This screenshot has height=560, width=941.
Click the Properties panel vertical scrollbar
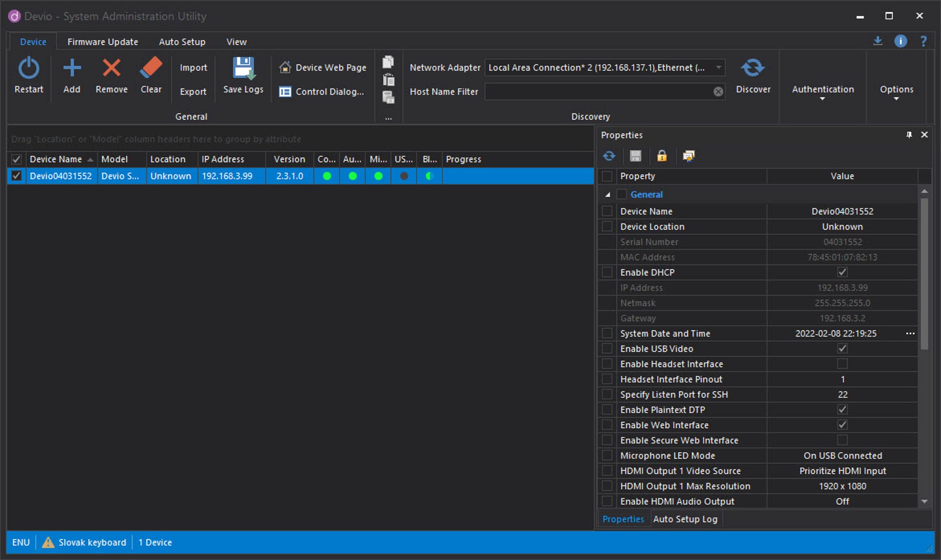pos(924,274)
